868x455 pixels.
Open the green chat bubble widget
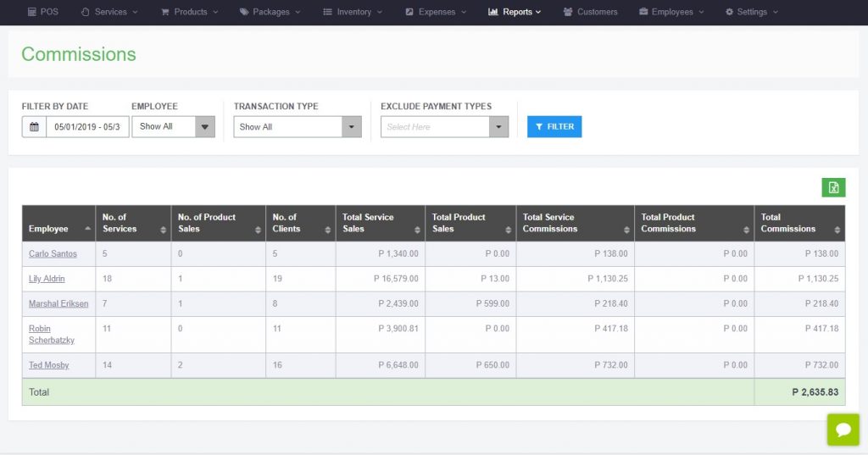click(843, 430)
